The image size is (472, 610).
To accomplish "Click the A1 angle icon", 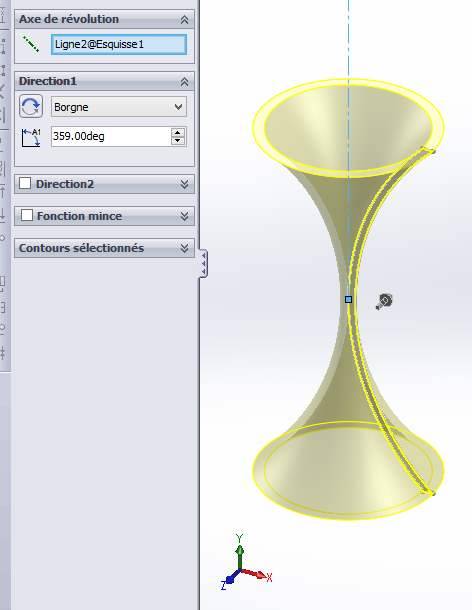I will 31,138.
